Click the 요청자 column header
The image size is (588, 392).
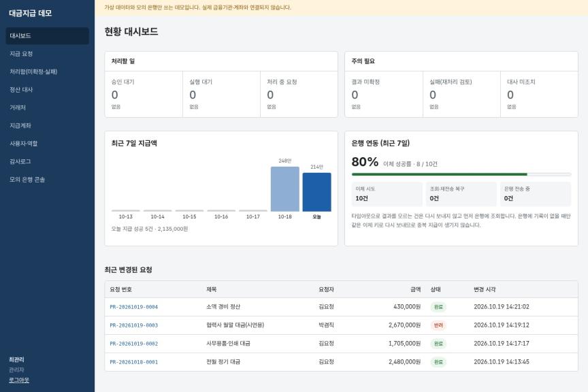(326, 289)
